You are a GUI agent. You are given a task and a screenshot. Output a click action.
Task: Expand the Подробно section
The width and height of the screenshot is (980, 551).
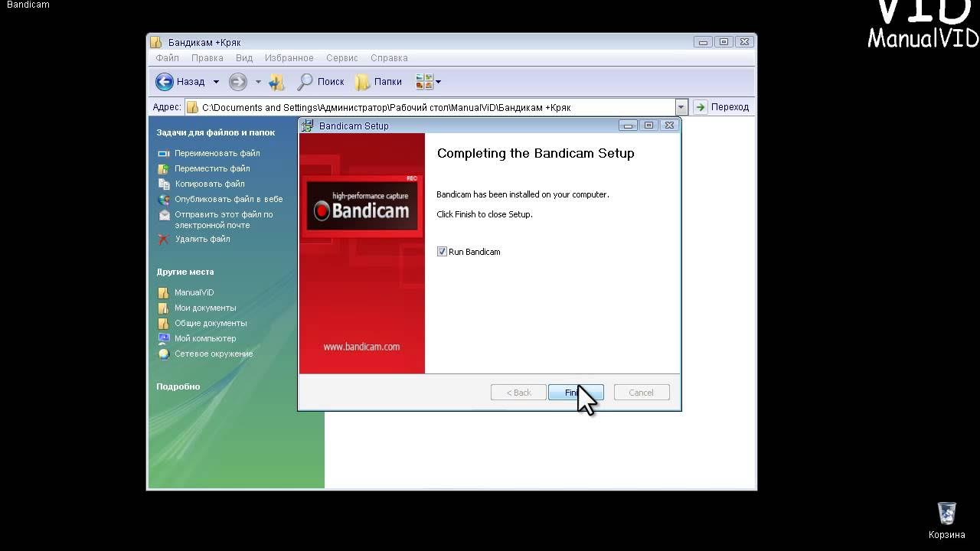click(178, 386)
